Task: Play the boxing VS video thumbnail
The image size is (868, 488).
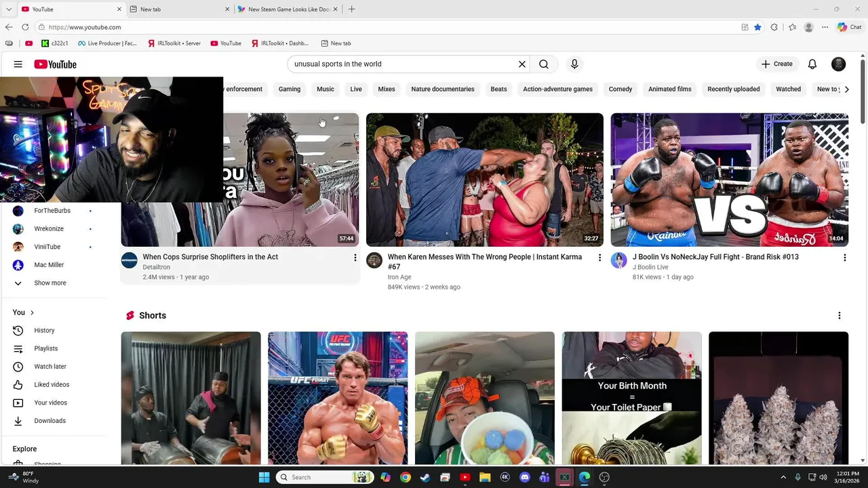Action: pyautogui.click(x=730, y=180)
